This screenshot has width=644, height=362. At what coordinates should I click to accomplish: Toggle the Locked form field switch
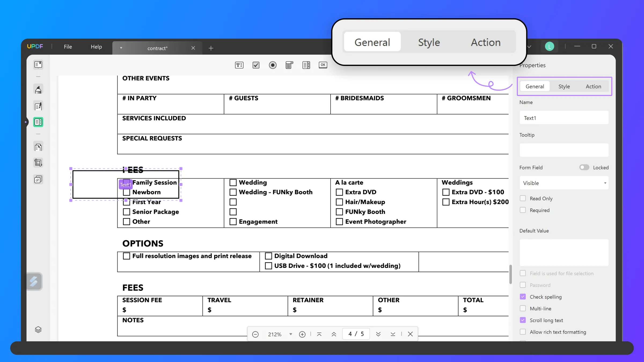point(584,167)
